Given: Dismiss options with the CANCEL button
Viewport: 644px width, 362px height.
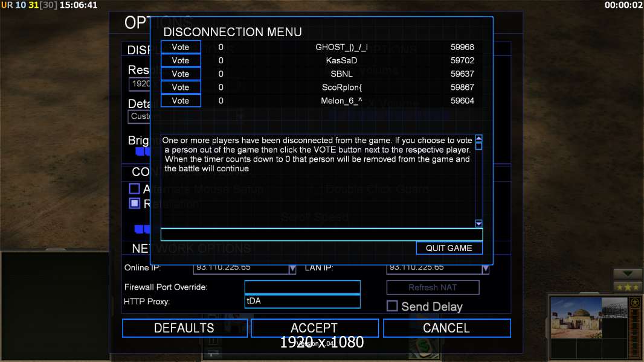Looking at the screenshot, I should pos(447,328).
